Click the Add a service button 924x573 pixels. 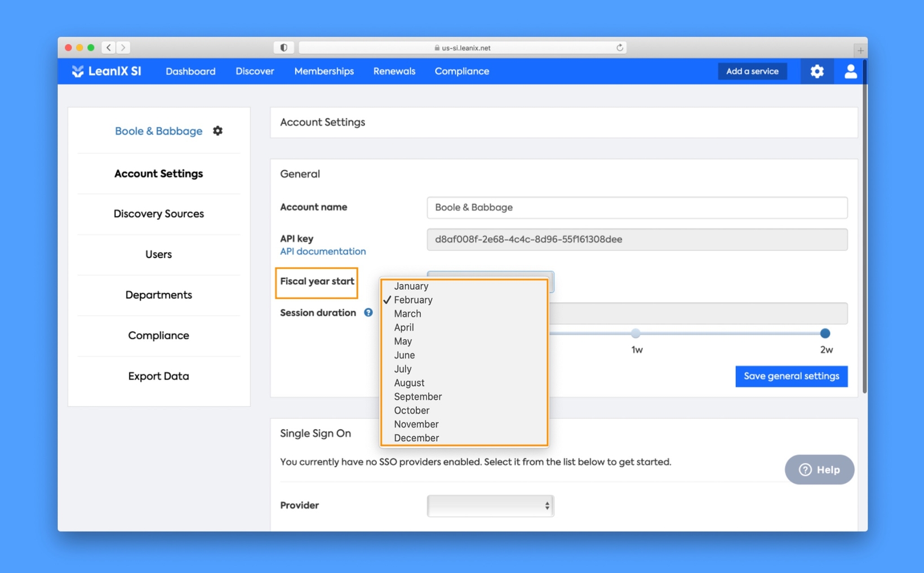coord(752,72)
